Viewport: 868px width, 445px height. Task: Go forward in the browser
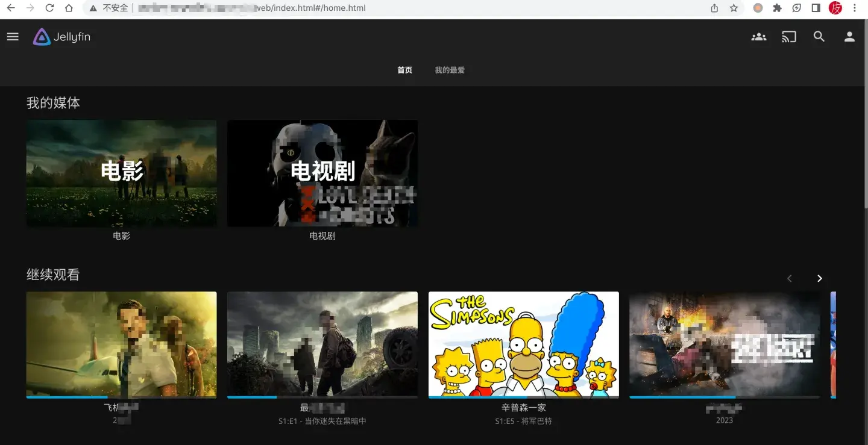[30, 8]
